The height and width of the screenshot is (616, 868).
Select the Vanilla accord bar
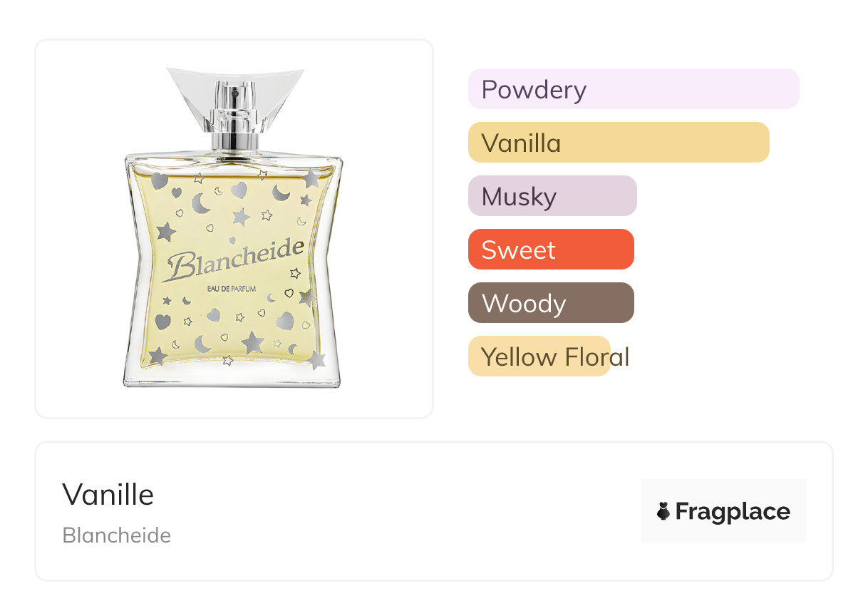coord(619,143)
